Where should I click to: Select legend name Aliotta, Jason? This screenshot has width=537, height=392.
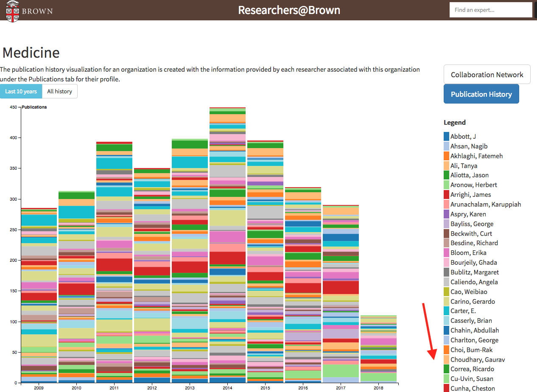tap(470, 175)
